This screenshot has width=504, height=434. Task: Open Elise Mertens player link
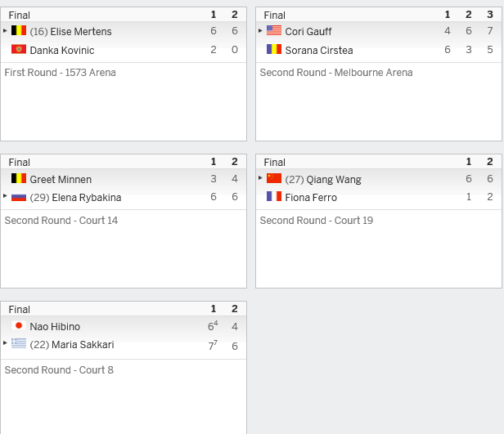click(x=81, y=31)
